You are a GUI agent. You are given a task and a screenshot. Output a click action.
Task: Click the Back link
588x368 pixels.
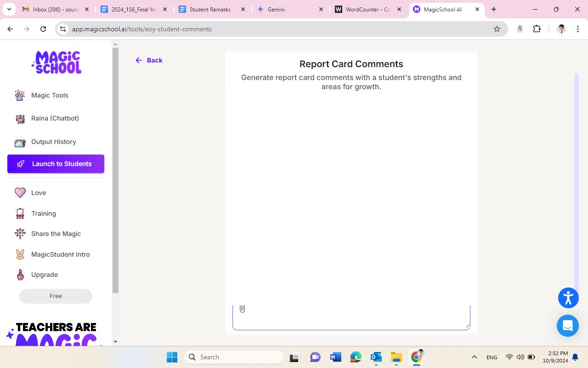(149, 60)
